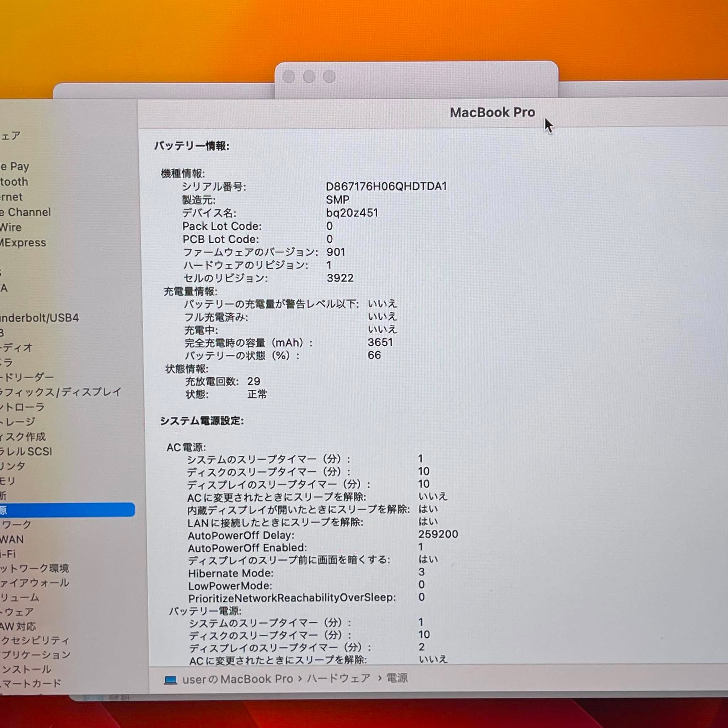Select the カードリーダー sidebar row

pos(27,377)
